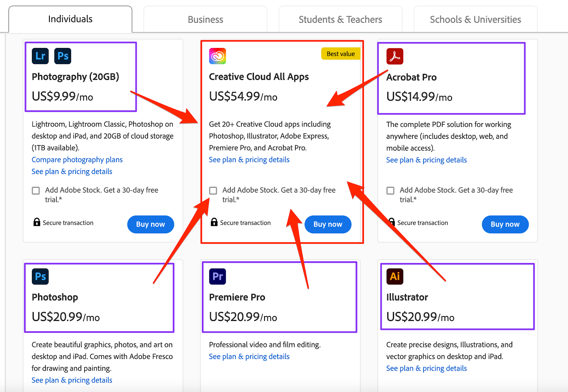Click "Professional video and film editing." text

tap(265, 345)
